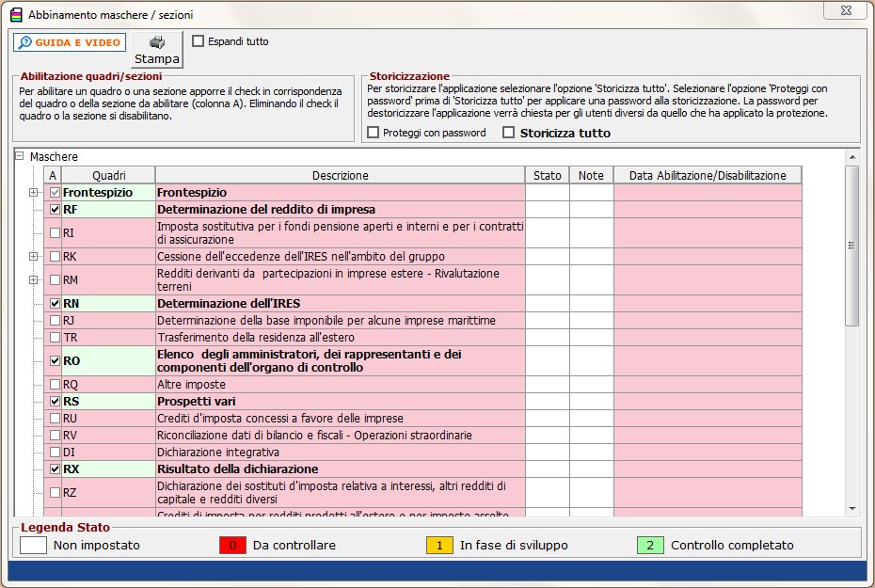Enable the RV quadro checkbox
This screenshot has height=588, width=875.
pyautogui.click(x=55, y=436)
